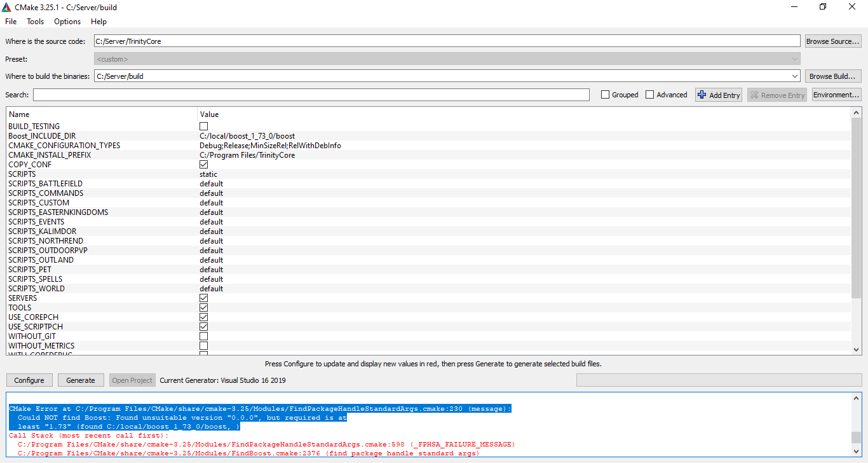Select the SCRIPTS_OUTDOORPVP row
Screen dimensions: 868x463
[x=429, y=251]
